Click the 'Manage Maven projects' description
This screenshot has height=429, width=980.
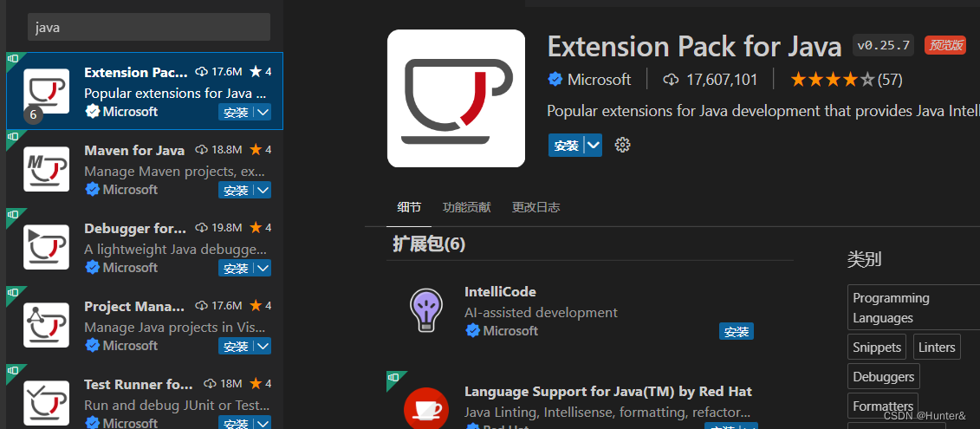(175, 171)
